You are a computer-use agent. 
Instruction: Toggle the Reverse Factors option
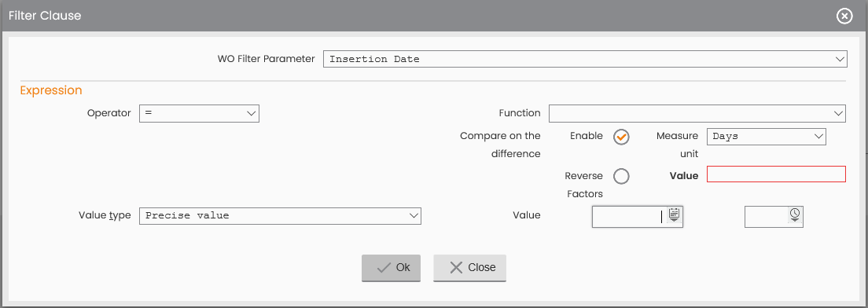pyautogui.click(x=621, y=177)
